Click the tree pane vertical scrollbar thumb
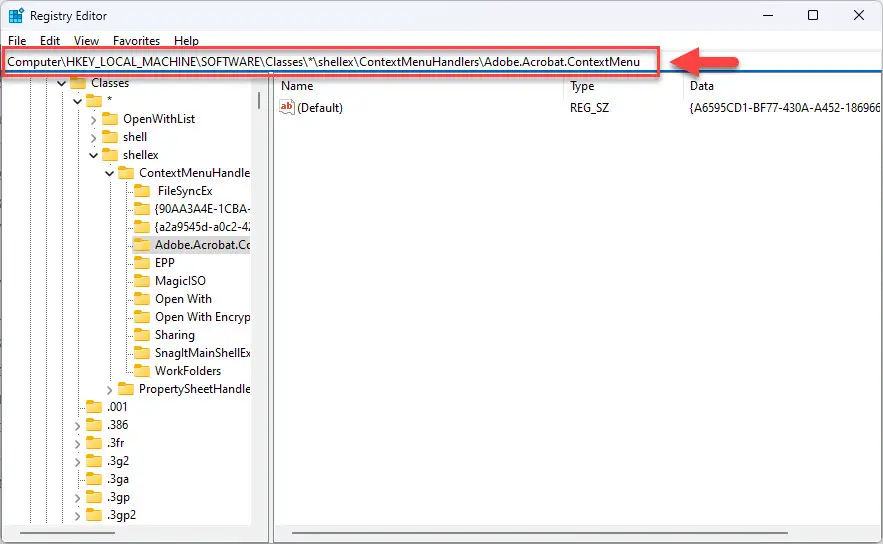The image size is (883, 544). coord(259,101)
